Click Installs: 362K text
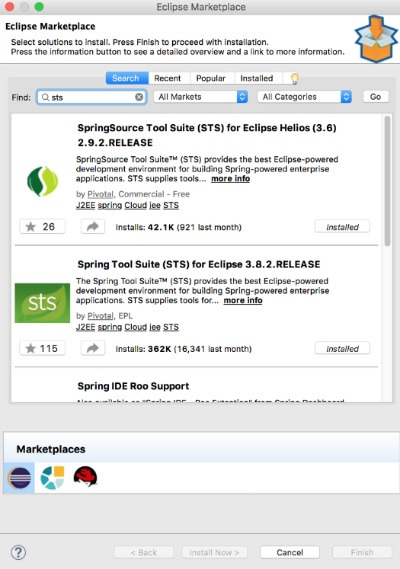The height and width of the screenshot is (569, 400). 143,349
